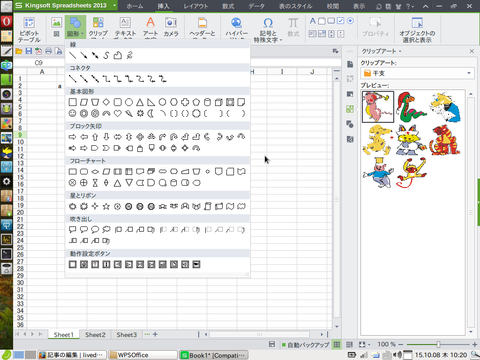Choose the cross basic shape
This screenshot has height=360, width=480.
click(x=185, y=102)
